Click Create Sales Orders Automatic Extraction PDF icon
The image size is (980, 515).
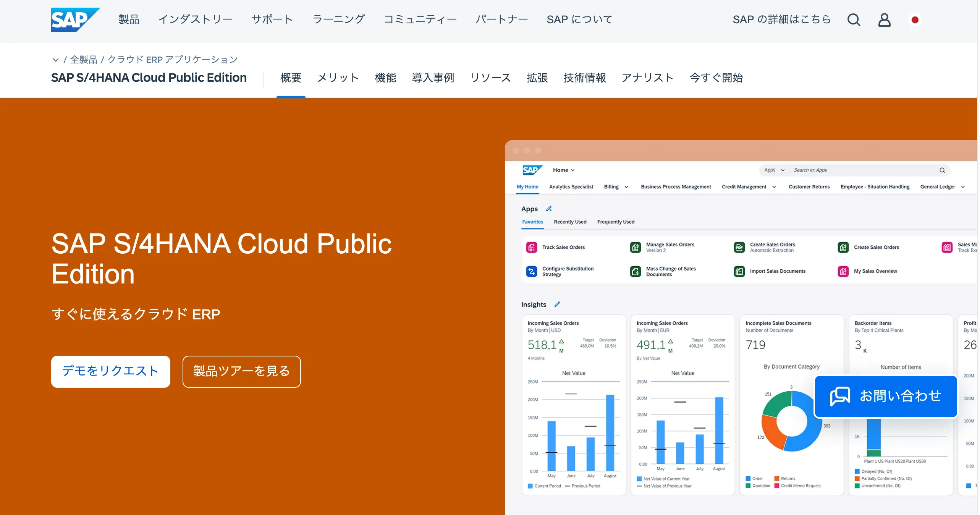coord(739,247)
